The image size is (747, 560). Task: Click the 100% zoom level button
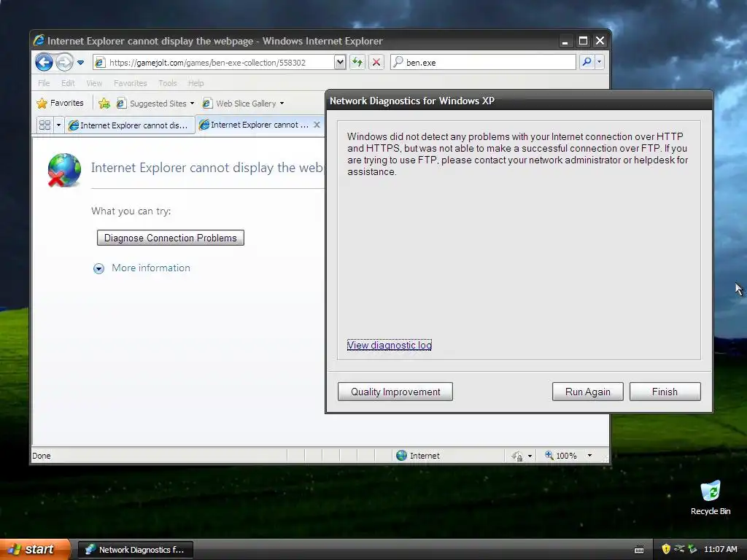click(x=561, y=456)
